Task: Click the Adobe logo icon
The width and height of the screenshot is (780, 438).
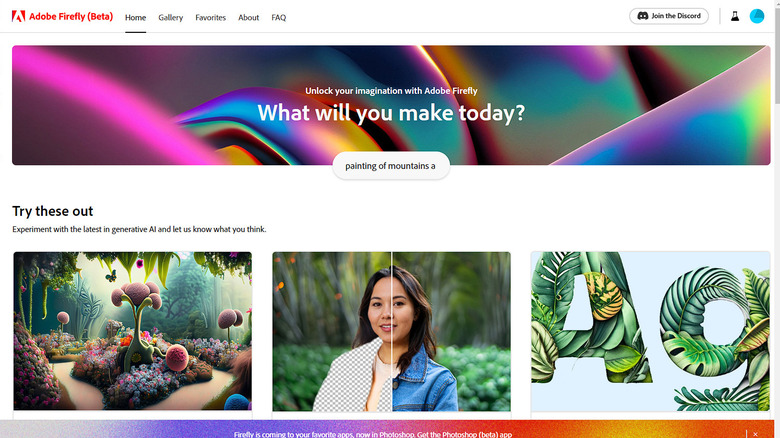Action: [x=18, y=16]
